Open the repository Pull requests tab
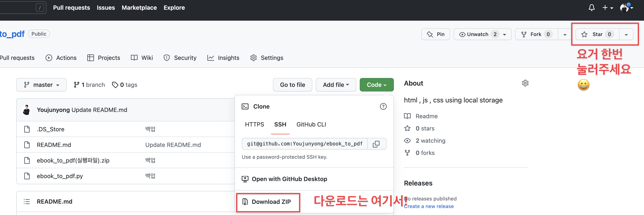 (x=17, y=58)
